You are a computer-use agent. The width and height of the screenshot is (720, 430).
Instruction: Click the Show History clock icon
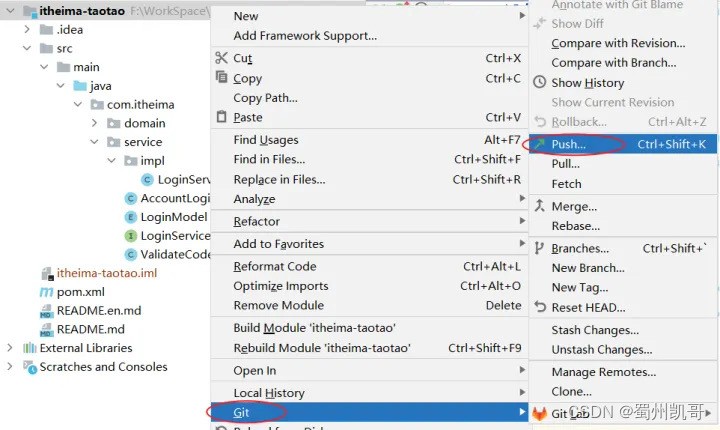pos(540,83)
